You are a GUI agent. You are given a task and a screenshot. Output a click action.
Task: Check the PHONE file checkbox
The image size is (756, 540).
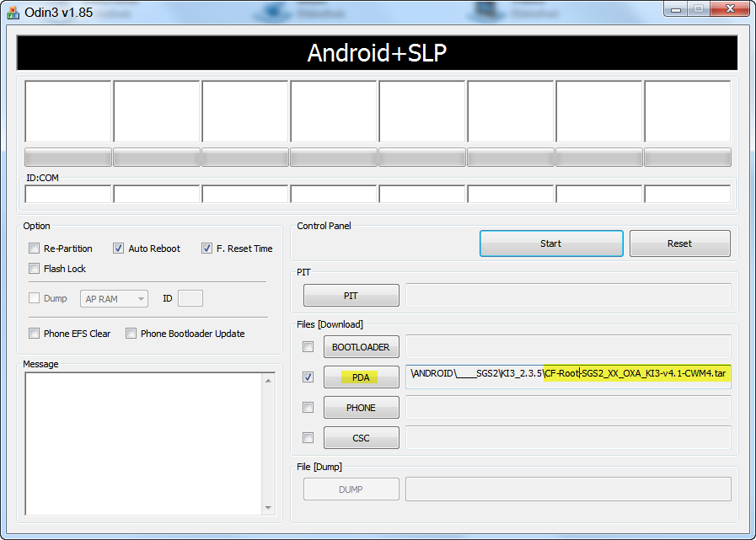[x=308, y=408]
